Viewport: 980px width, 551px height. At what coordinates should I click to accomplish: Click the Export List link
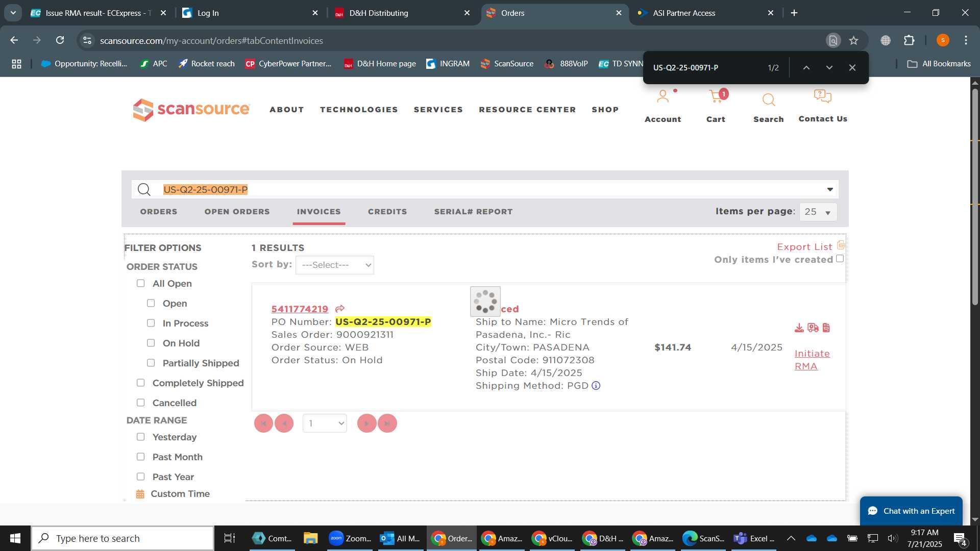tap(804, 247)
